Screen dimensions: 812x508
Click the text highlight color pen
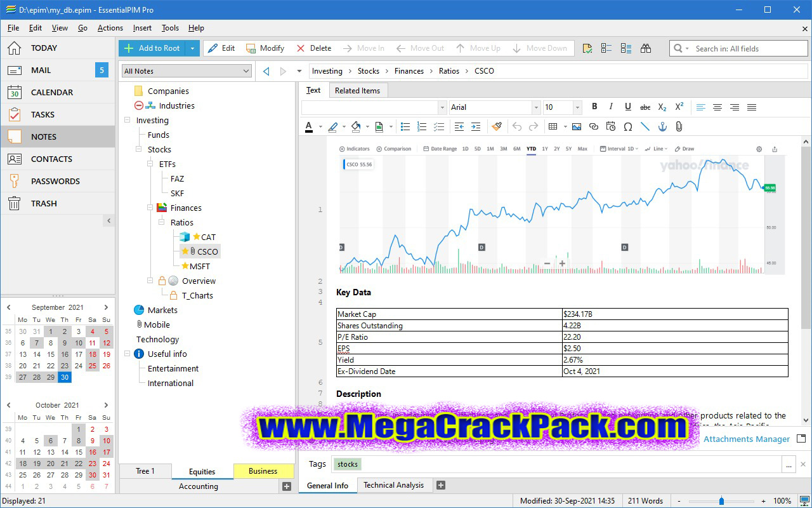(332, 126)
